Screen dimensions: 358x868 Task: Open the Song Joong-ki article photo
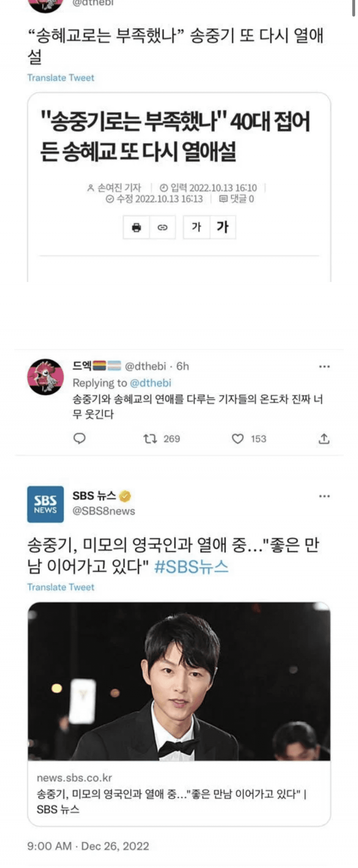pos(179,681)
